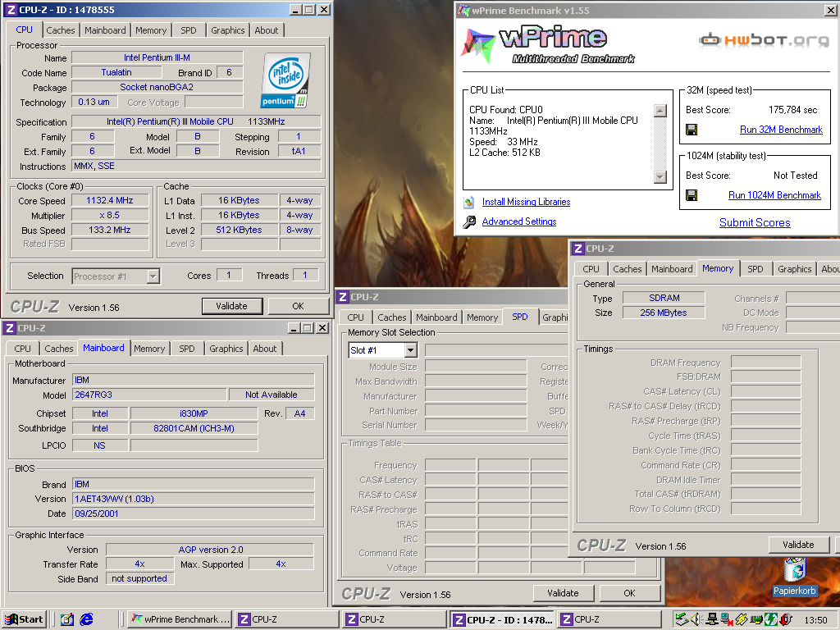Screen dimensions: 840x630
Task: Click the taskbar clock showing 13:50
Action: [x=815, y=620]
